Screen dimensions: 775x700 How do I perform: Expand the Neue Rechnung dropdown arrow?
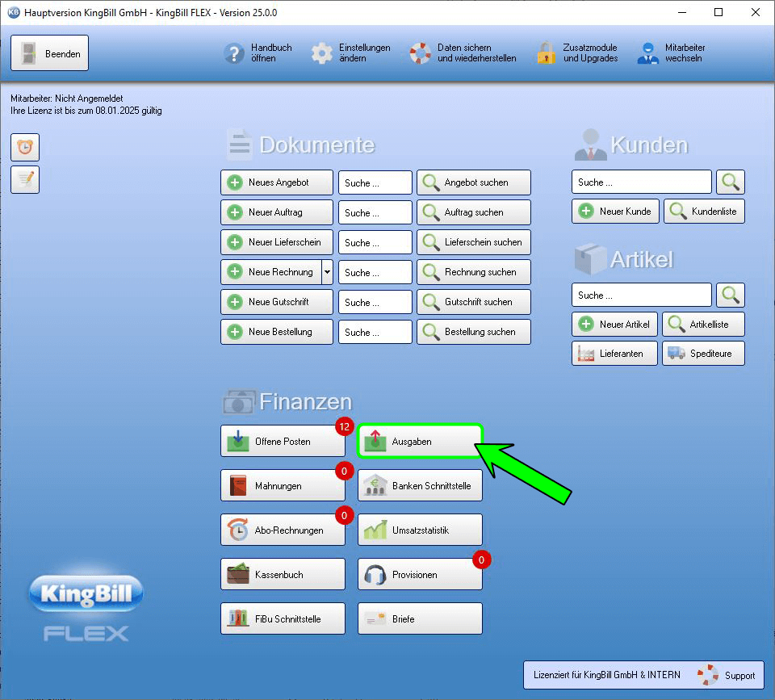(327, 272)
